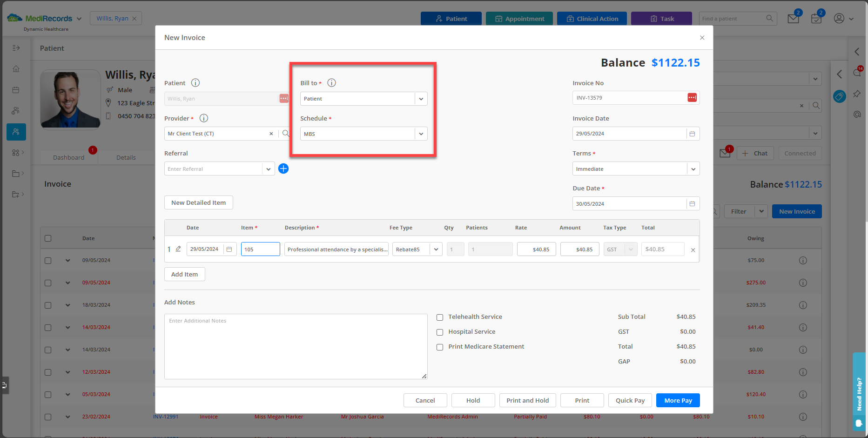Select checkbox for 18/03/2024 row
Viewport: 868px width, 438px height.
coord(48,305)
